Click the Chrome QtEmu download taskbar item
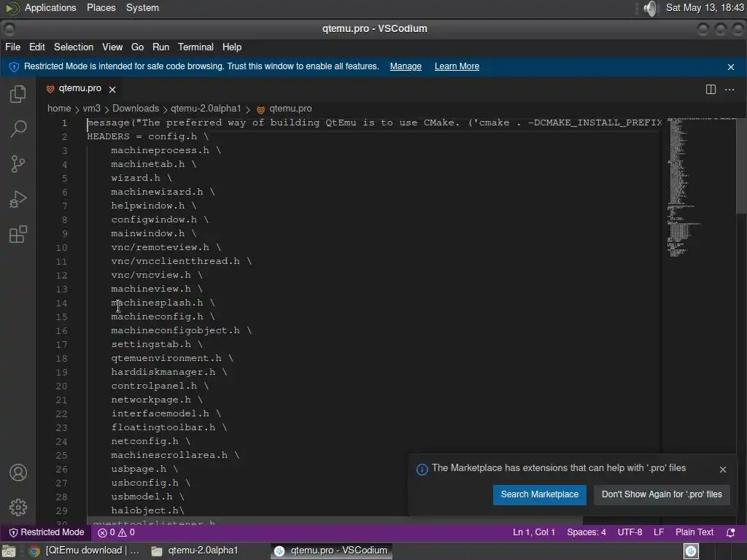This screenshot has height=560, width=747. tap(85, 551)
